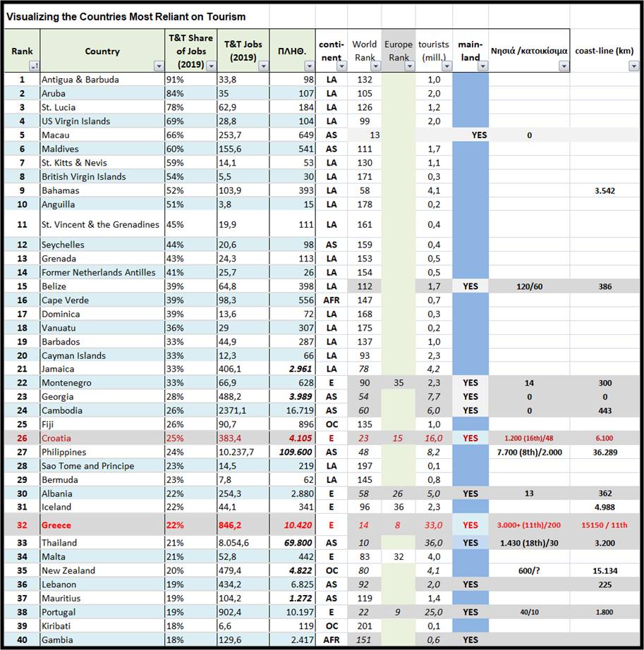The width and height of the screenshot is (644, 650).
Task: Select the Belize coast-line value '386'
Action: [604, 286]
